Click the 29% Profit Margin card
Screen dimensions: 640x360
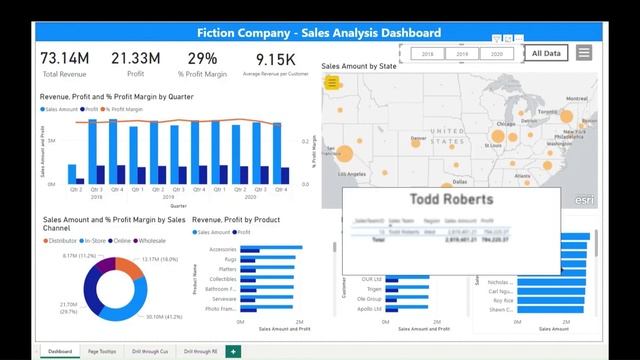[x=202, y=64]
